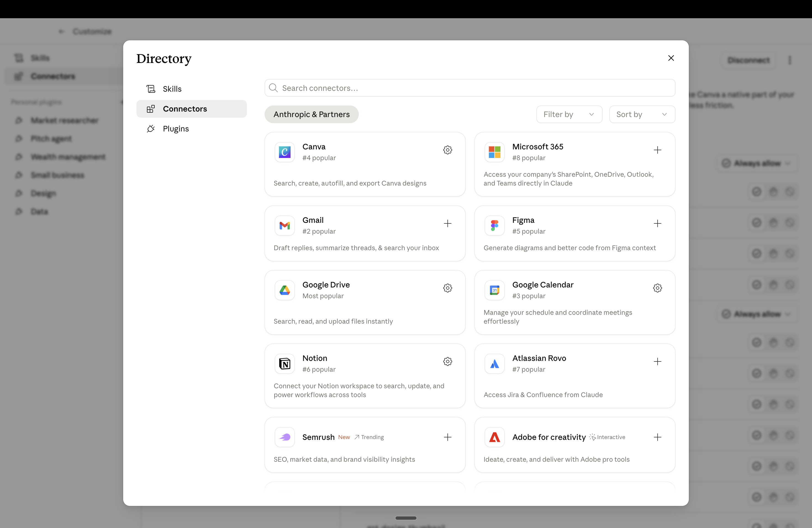Open the Google Drive card title
Viewport: 812px width, 528px height.
pos(326,285)
